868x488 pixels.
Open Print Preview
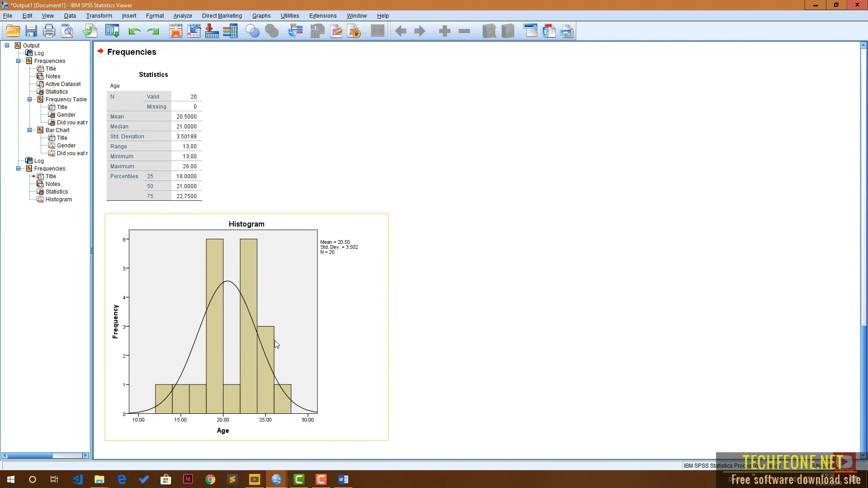pyautogui.click(x=67, y=31)
